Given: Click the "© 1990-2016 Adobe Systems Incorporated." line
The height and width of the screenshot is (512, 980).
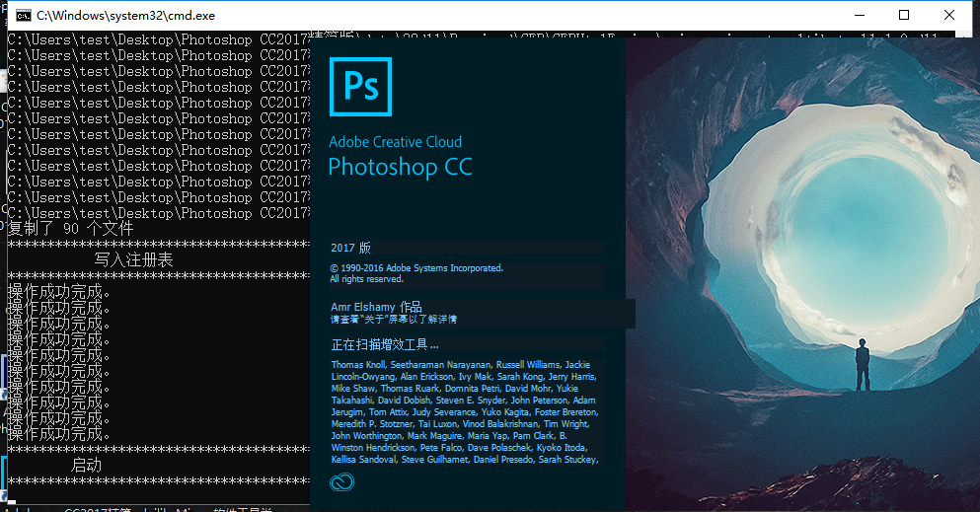Looking at the screenshot, I should pos(416,268).
